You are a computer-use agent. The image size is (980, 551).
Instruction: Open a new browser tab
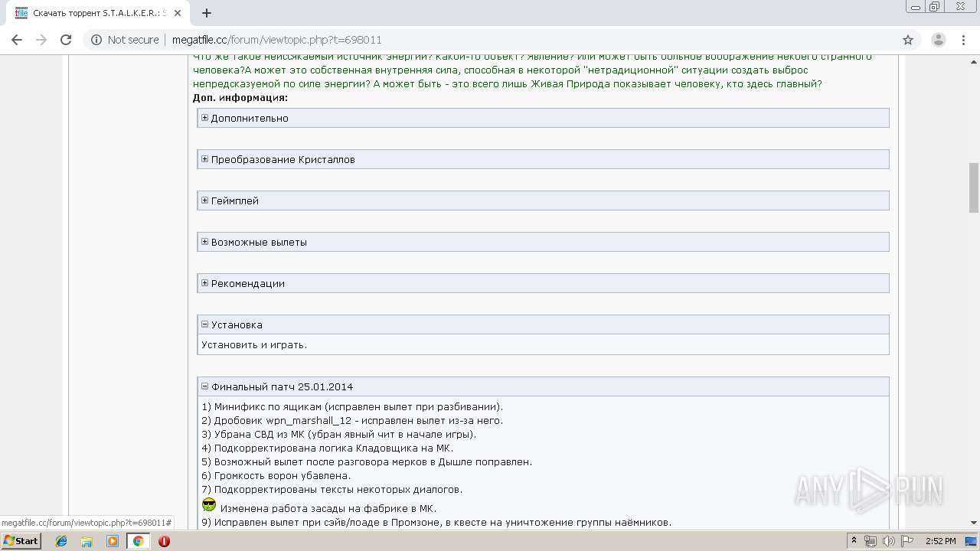207,13
